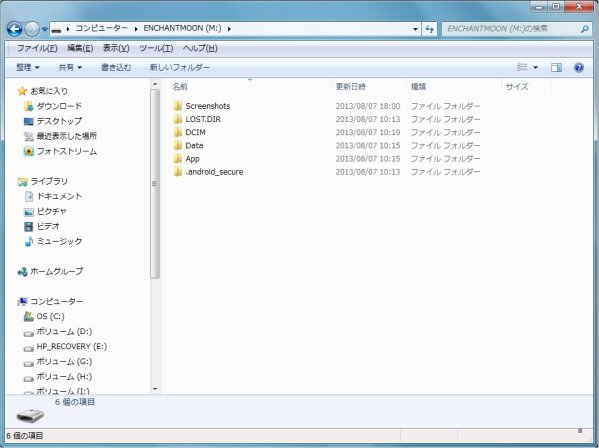Select the .android_secure folder icon

pos(178,172)
